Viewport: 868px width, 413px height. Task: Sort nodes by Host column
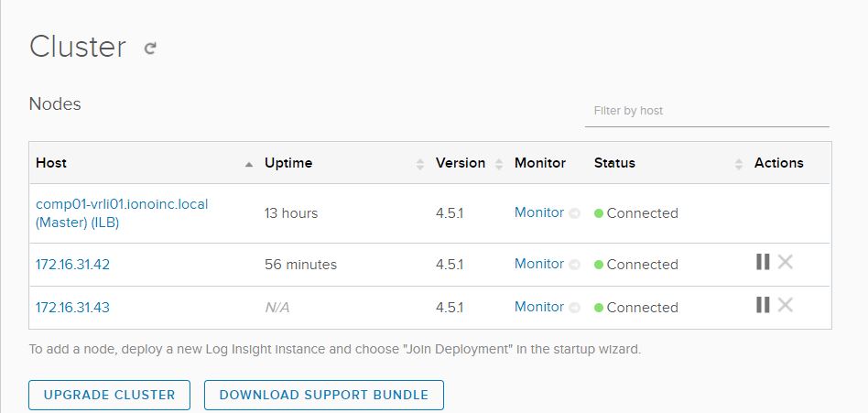[248, 164]
